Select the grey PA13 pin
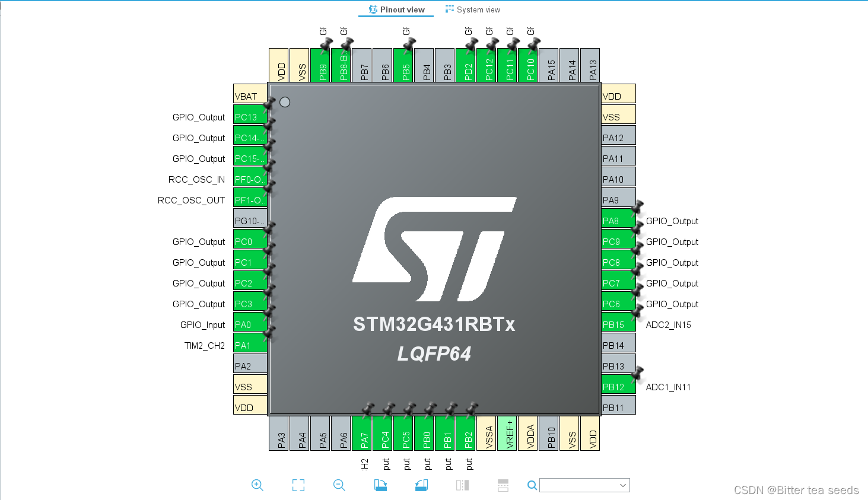 click(590, 65)
